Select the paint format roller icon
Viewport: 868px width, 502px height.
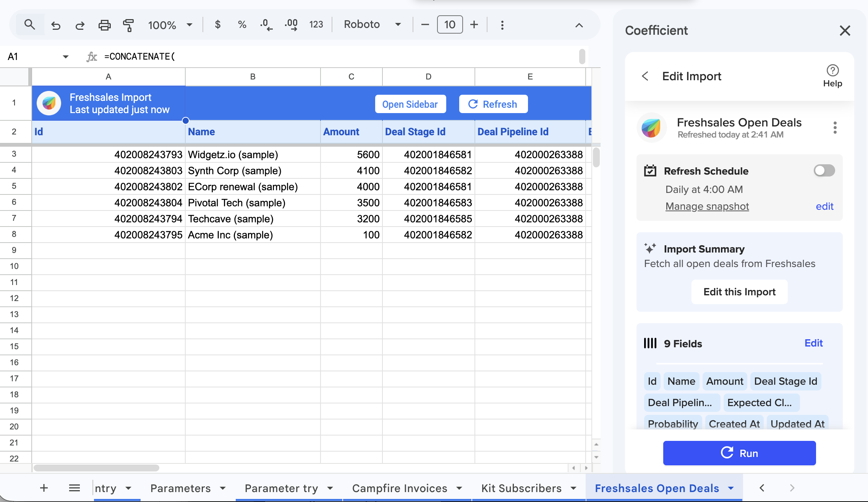coord(128,25)
